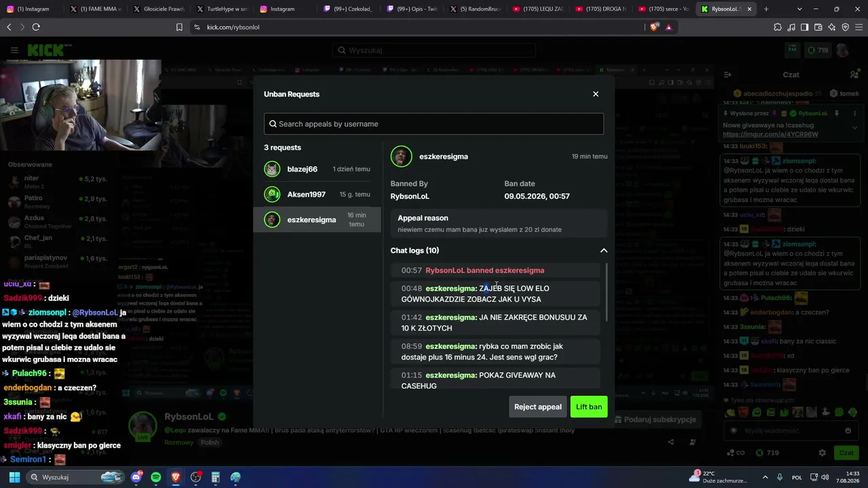
Task: Click eszkeresigma avatar in appeal details
Action: [x=401, y=157]
